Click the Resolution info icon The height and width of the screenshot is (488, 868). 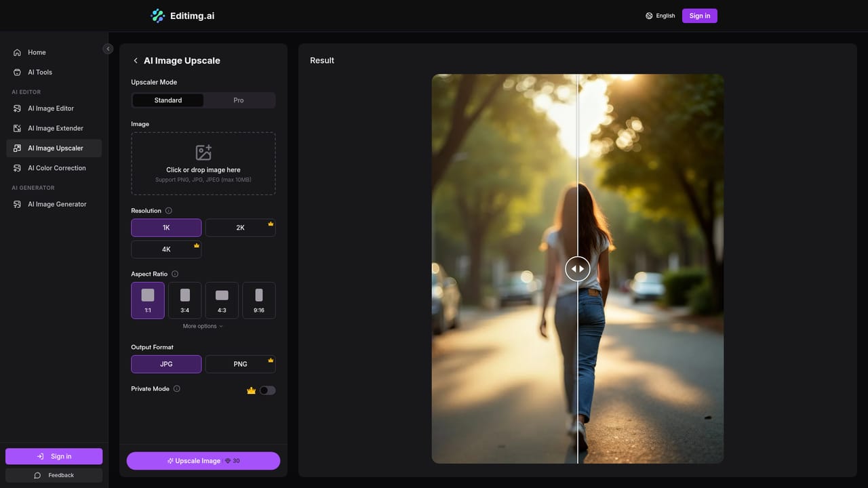(169, 211)
